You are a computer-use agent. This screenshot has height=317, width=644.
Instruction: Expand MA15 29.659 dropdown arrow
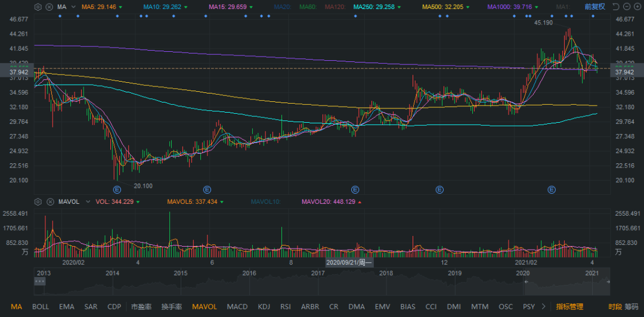point(250,7)
